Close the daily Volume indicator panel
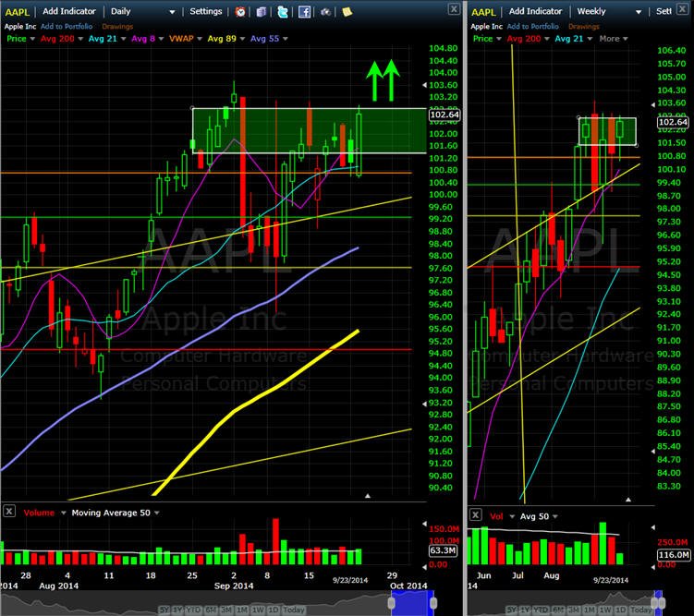This screenshot has height=616, width=694. (x=9, y=512)
